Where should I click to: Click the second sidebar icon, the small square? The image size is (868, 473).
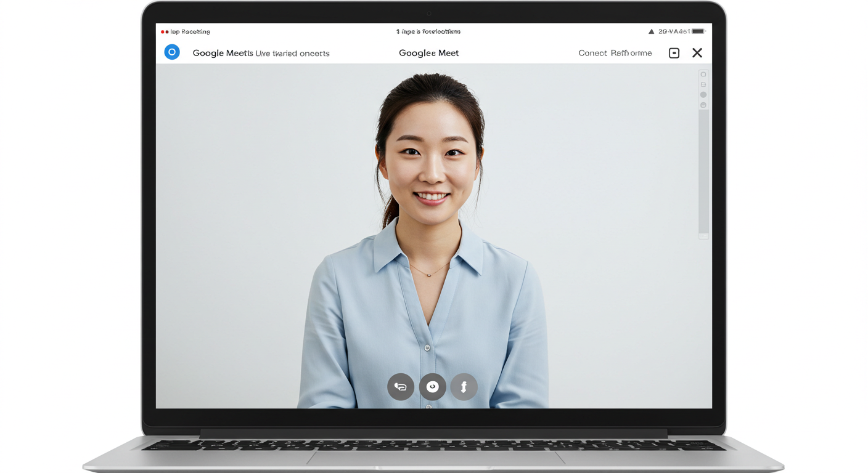[x=703, y=84]
